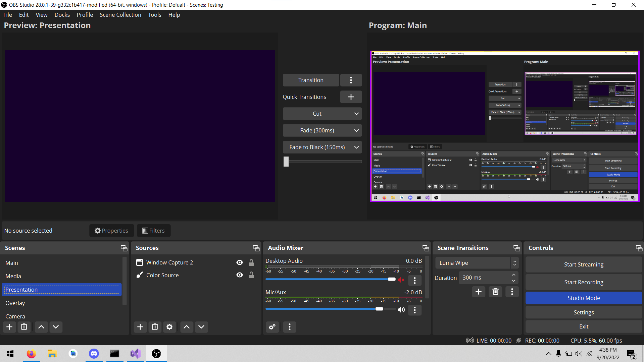Hide the Color Source
Screen dimensions: 644x362
click(x=240, y=275)
